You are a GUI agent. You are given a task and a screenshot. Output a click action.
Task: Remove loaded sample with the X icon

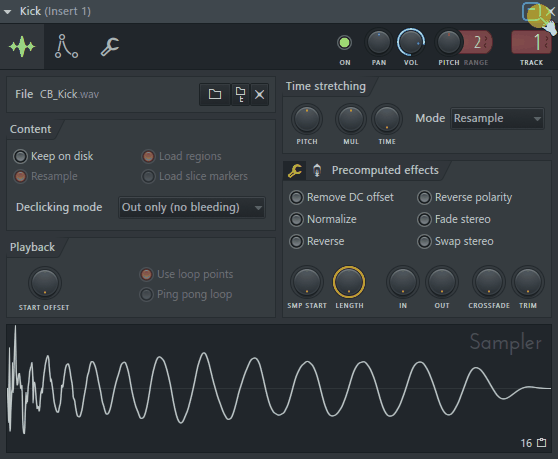point(259,94)
